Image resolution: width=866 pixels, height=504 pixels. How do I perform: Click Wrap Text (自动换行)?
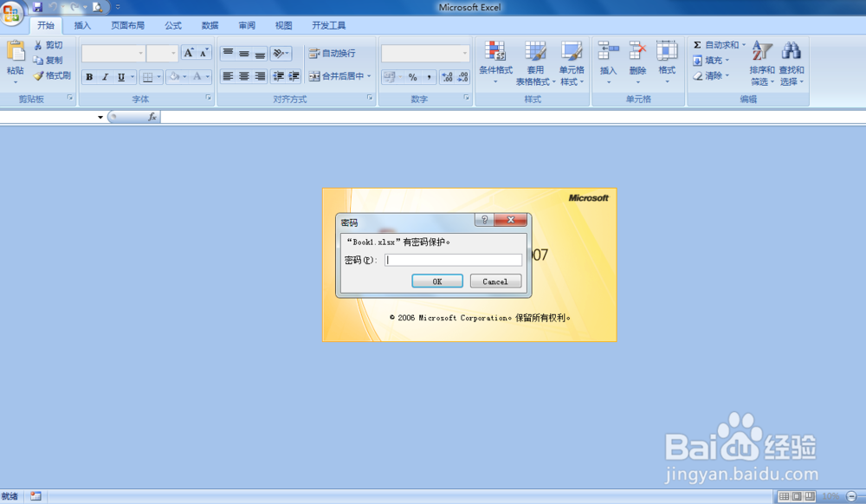(x=333, y=53)
